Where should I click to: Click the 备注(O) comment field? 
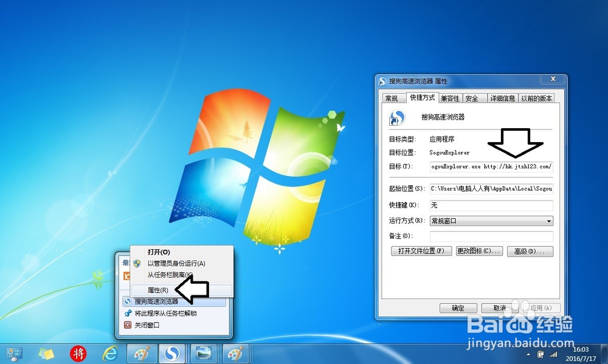tap(491, 236)
